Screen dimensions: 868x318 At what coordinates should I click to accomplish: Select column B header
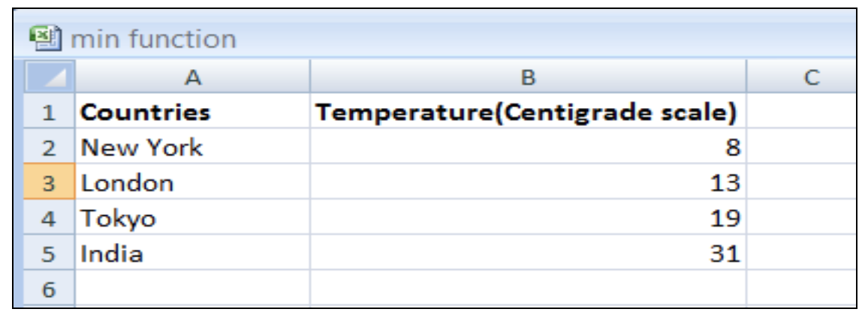(528, 76)
